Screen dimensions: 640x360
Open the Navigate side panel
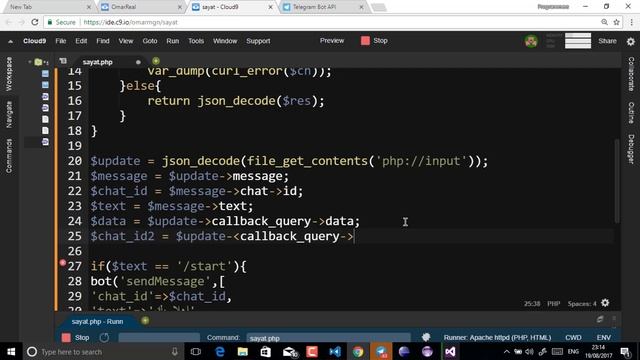tap(9, 114)
